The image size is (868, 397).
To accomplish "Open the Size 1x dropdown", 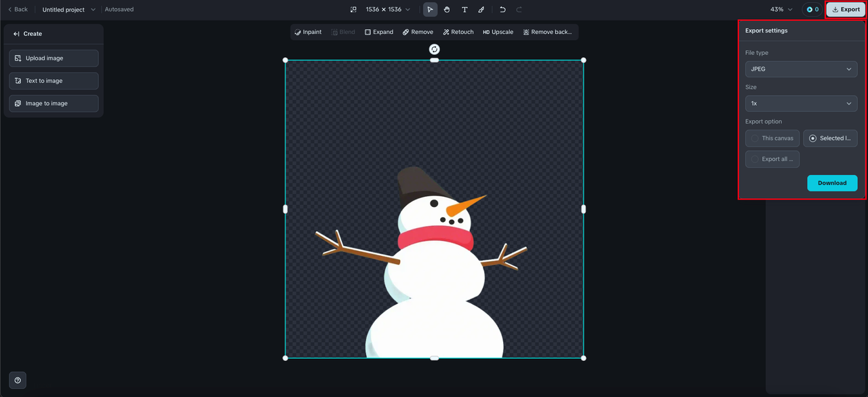I will (x=801, y=104).
